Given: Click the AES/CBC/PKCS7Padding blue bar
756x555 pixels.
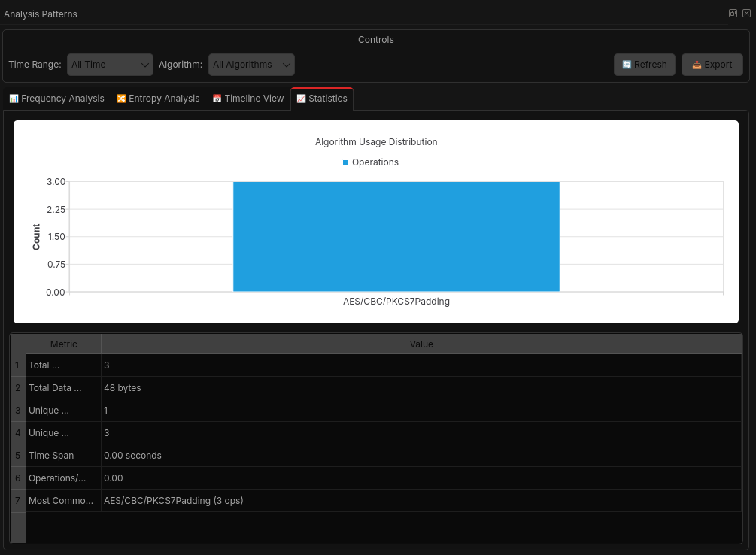Looking at the screenshot, I should tap(396, 236).
